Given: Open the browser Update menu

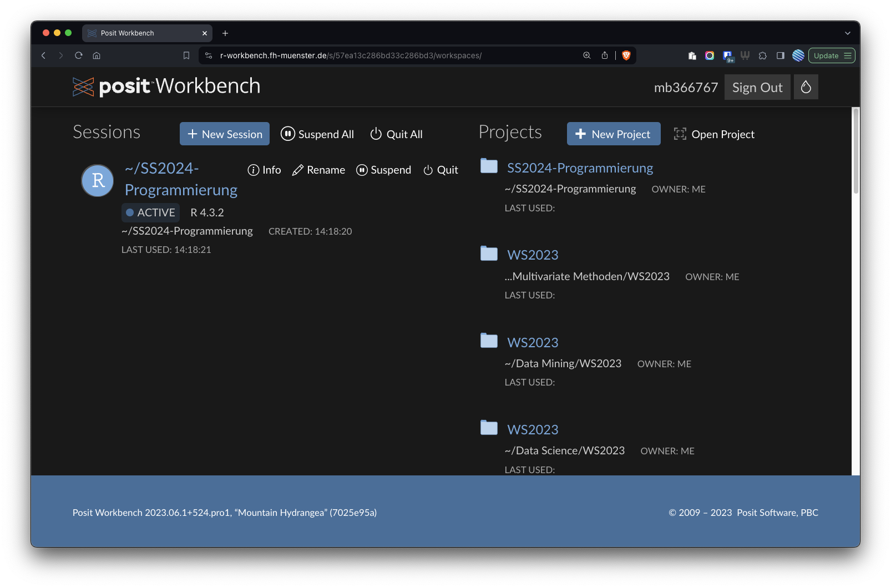Looking at the screenshot, I should click(831, 55).
